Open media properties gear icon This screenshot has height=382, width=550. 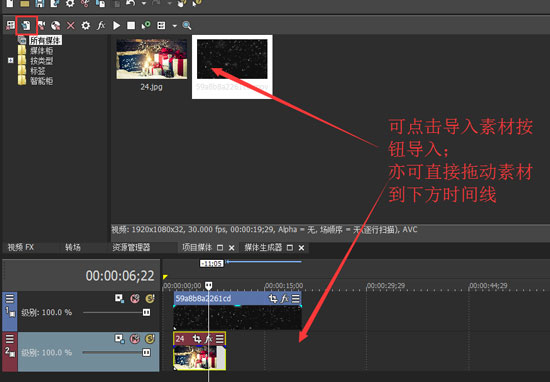click(86, 25)
